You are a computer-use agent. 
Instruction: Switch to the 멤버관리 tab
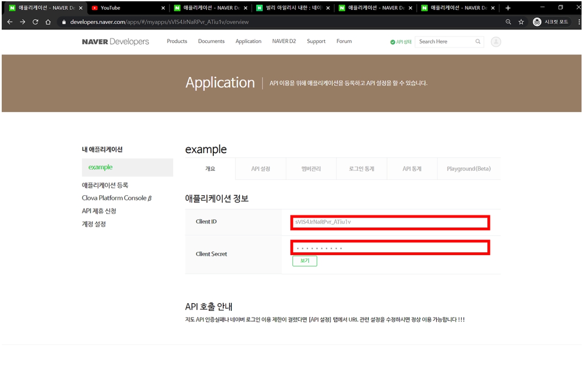coord(311,169)
